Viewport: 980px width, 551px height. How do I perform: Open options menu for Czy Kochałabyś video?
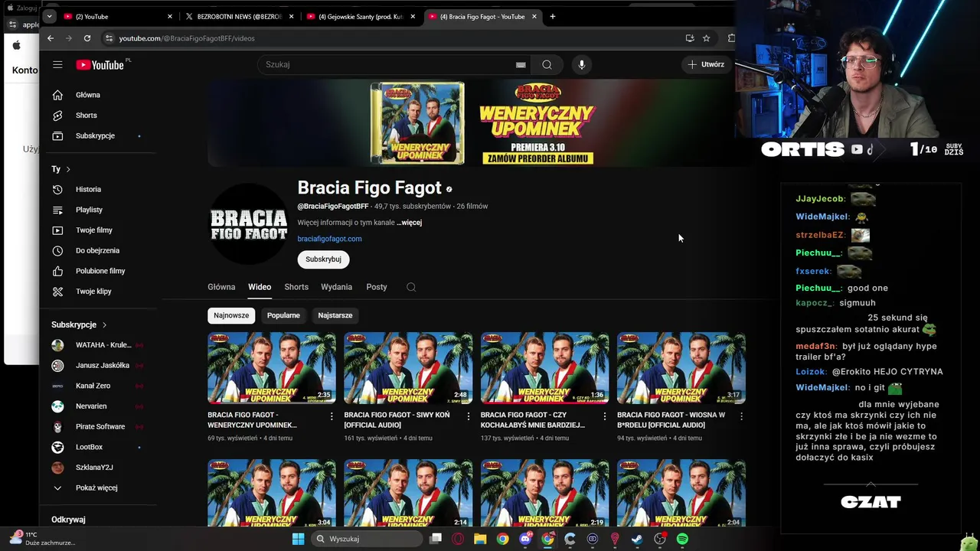(x=605, y=416)
